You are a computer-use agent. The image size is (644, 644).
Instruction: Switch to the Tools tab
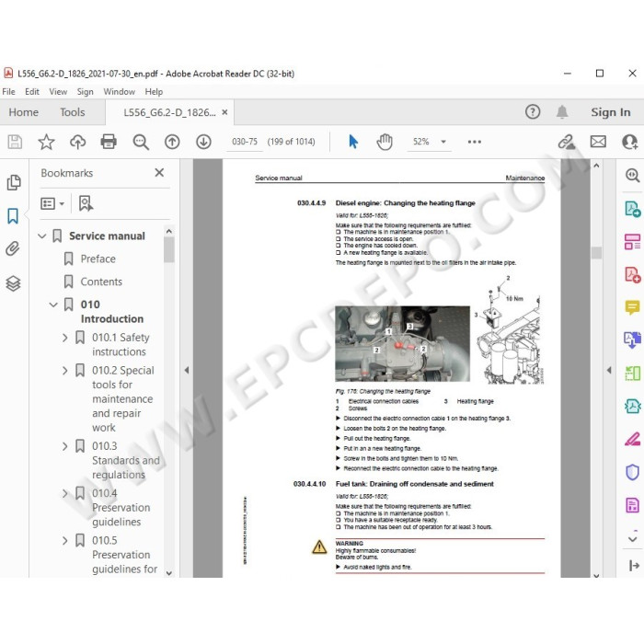click(x=73, y=112)
